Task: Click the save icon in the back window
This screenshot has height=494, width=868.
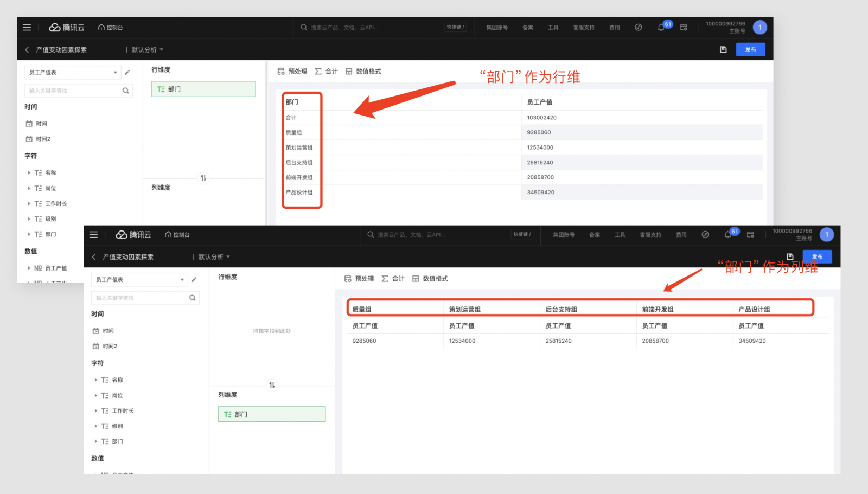Action: 723,49
